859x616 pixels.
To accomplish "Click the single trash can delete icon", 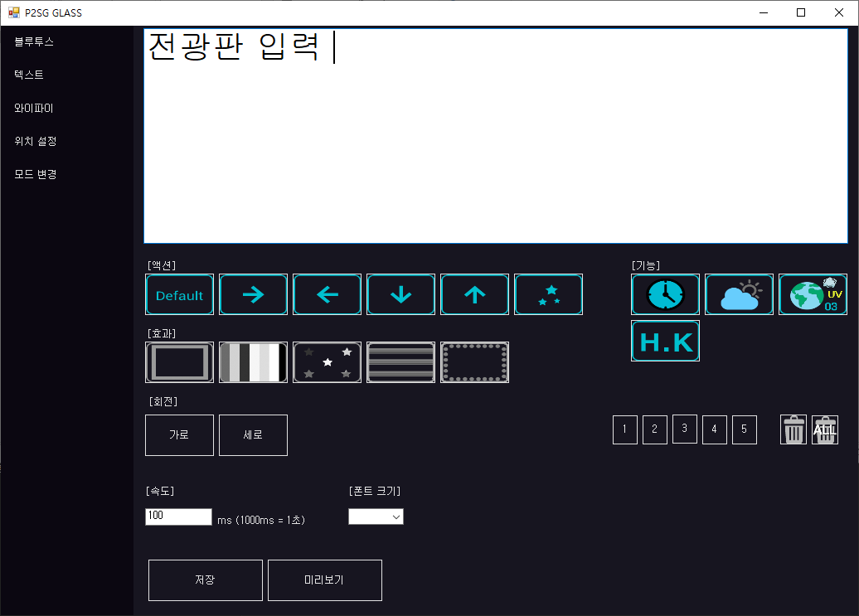I will (x=793, y=429).
